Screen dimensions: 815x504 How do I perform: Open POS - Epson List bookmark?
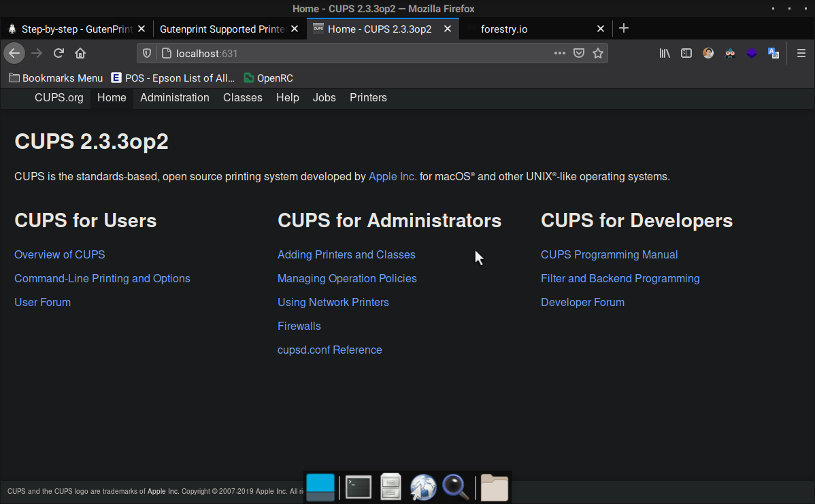[173, 78]
